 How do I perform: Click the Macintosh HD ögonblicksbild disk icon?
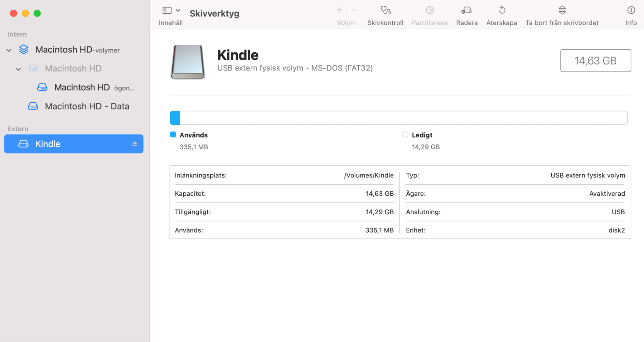[43, 87]
